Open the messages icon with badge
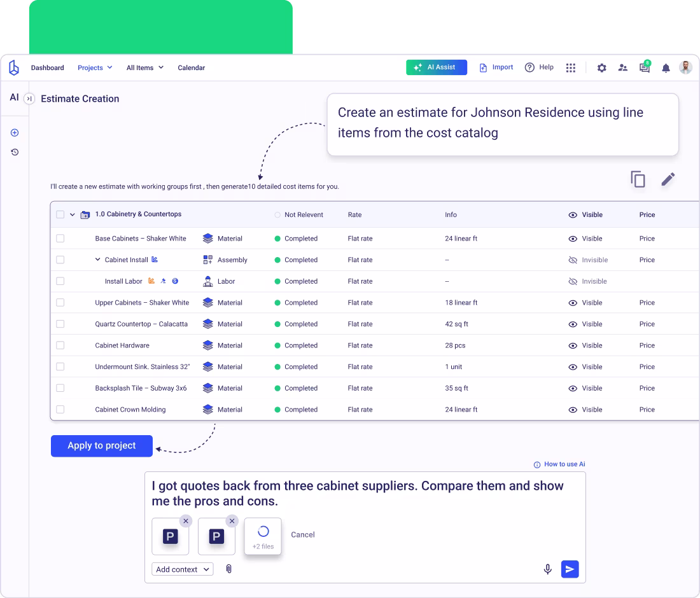 [x=645, y=67]
